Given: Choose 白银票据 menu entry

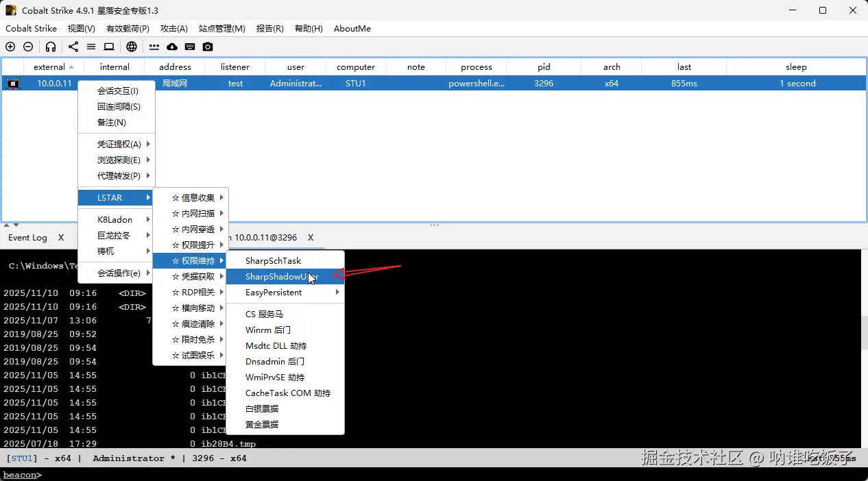Looking at the screenshot, I should (285, 409).
